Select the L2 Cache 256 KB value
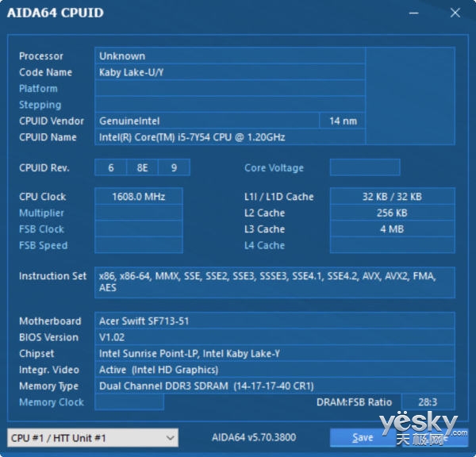The width and height of the screenshot is (476, 457). 392,213
